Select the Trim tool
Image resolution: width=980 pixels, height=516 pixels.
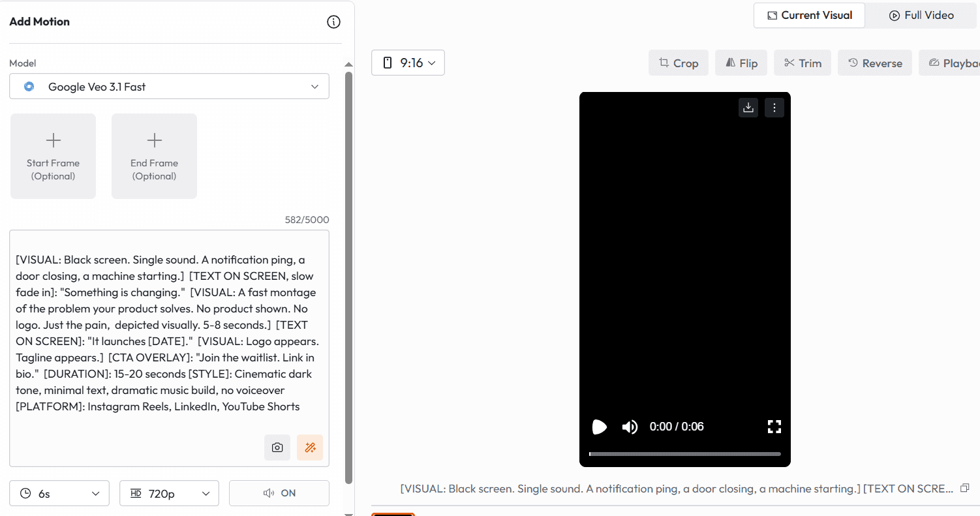pos(803,63)
